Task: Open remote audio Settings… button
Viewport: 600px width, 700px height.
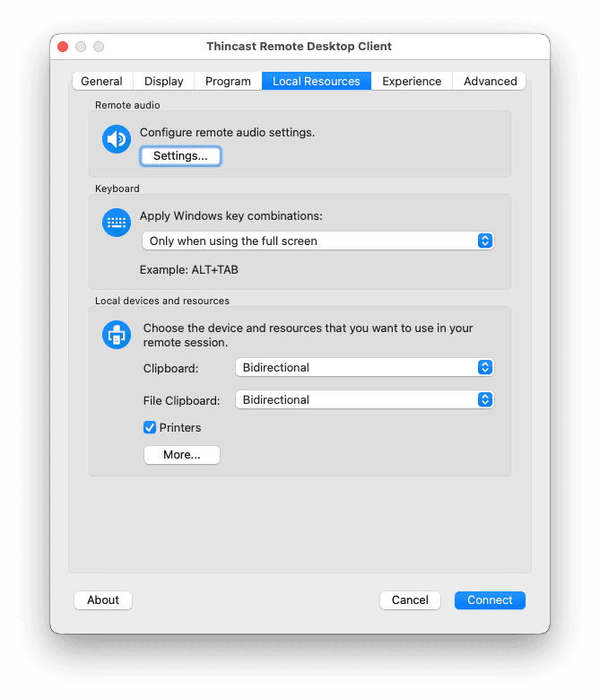Action: click(x=180, y=156)
